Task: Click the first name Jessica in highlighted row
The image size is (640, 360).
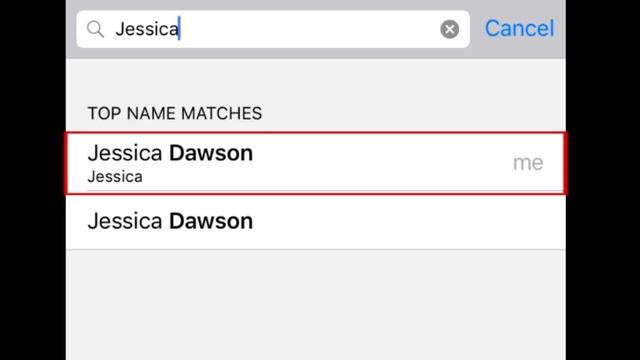Action: pos(125,153)
